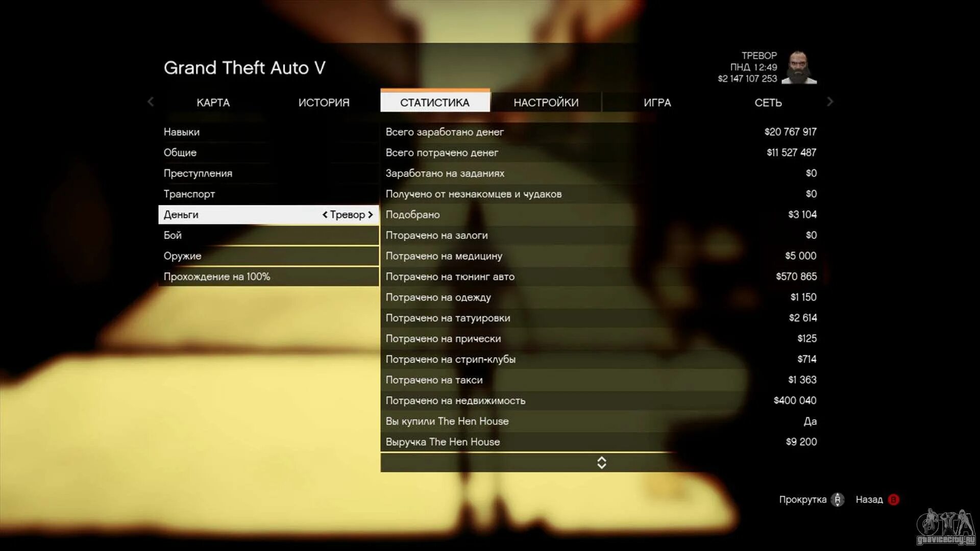Image resolution: width=980 pixels, height=551 pixels.
Task: Click the КАРТА tab in the menu
Action: pyautogui.click(x=213, y=102)
